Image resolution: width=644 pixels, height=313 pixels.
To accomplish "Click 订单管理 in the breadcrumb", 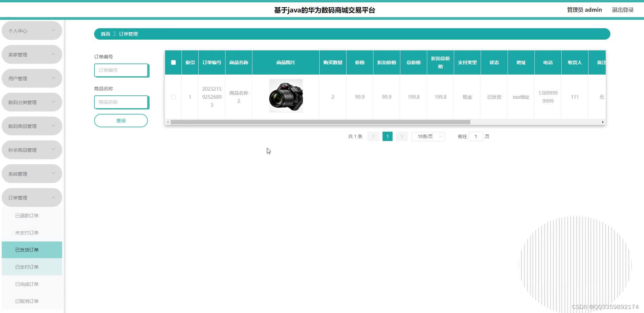I will coord(128,34).
